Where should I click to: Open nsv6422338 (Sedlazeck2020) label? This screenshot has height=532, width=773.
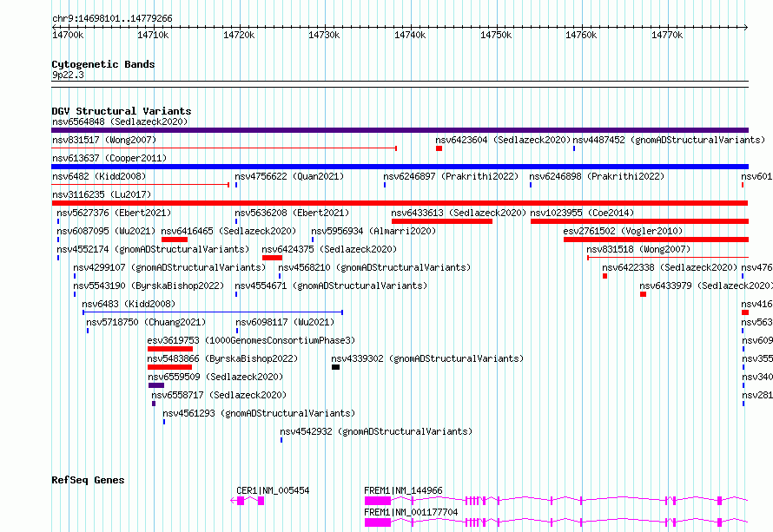[670, 267]
